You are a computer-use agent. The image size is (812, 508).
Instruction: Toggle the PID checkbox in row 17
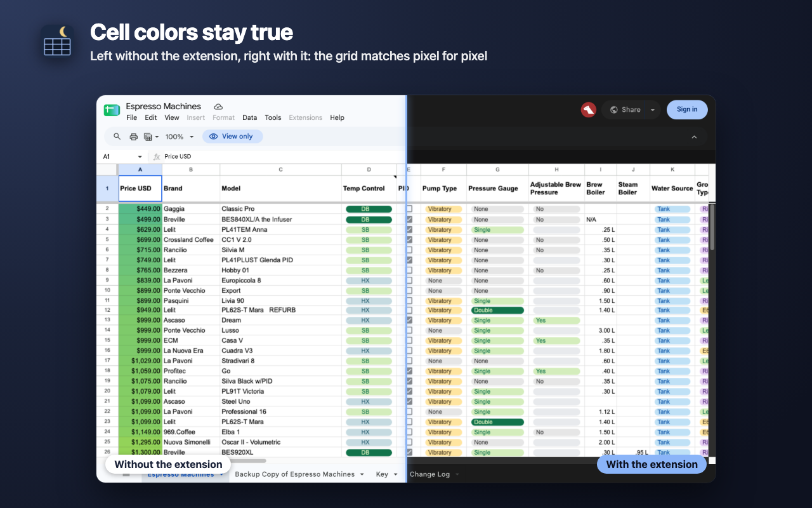click(409, 361)
